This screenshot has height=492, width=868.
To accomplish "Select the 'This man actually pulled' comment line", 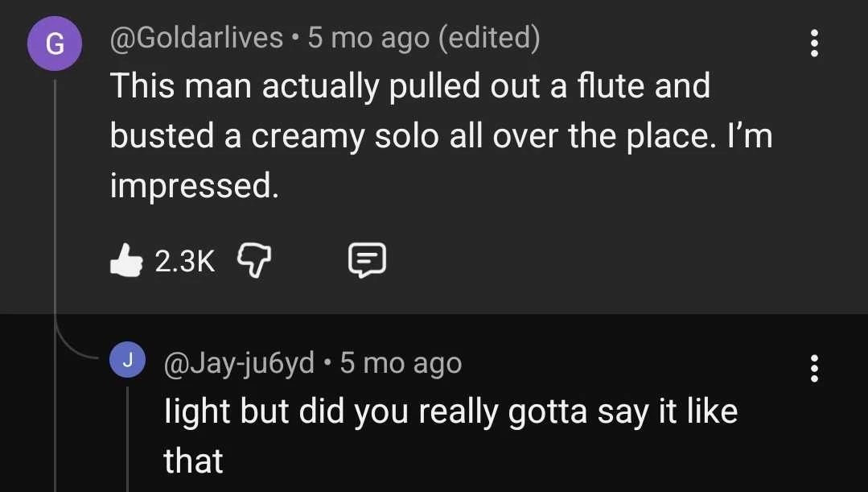I will (409, 85).
